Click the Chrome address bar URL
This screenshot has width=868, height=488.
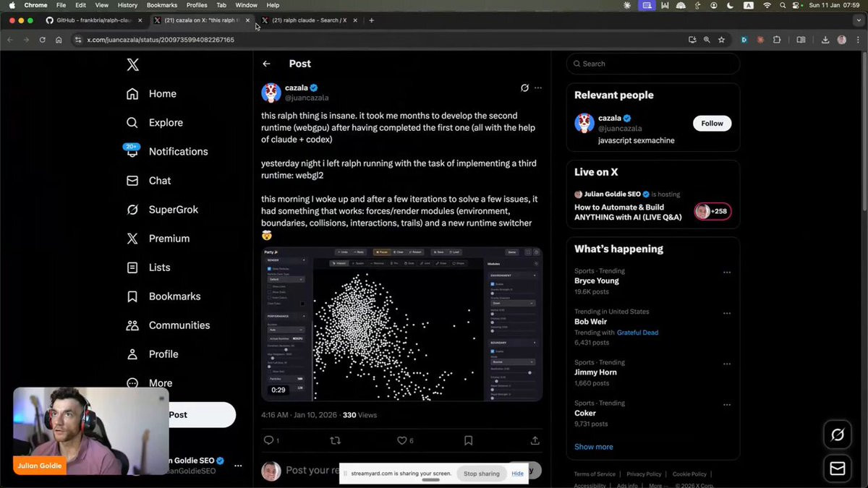click(x=161, y=40)
